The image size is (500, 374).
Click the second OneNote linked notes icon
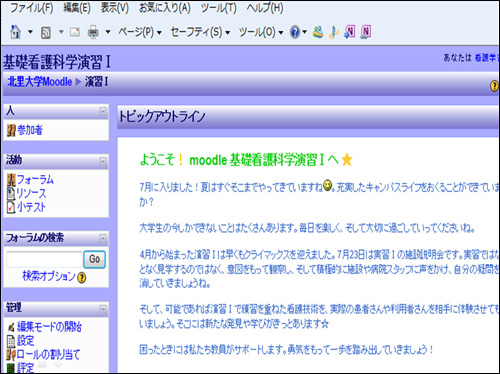pyautogui.click(x=366, y=32)
